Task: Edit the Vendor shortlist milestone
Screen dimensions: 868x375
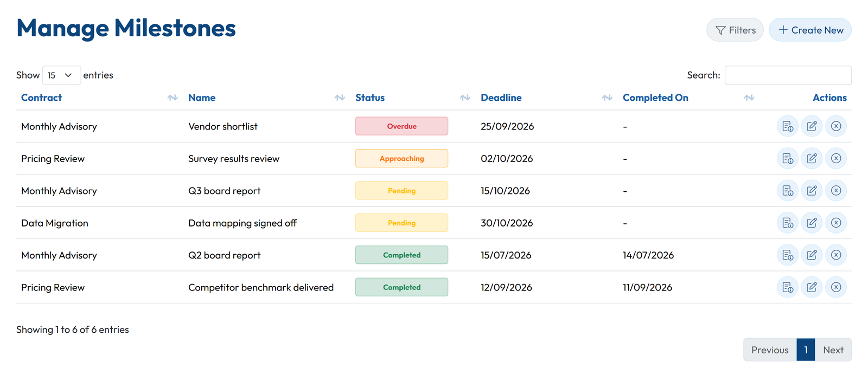Action: pos(812,126)
